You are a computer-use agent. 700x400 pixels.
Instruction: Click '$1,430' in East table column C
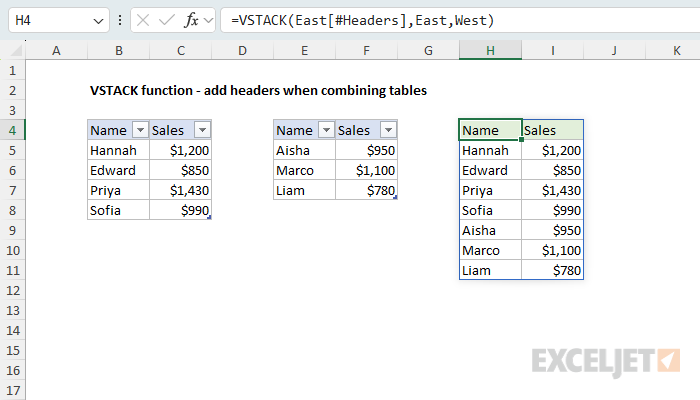[x=180, y=190]
